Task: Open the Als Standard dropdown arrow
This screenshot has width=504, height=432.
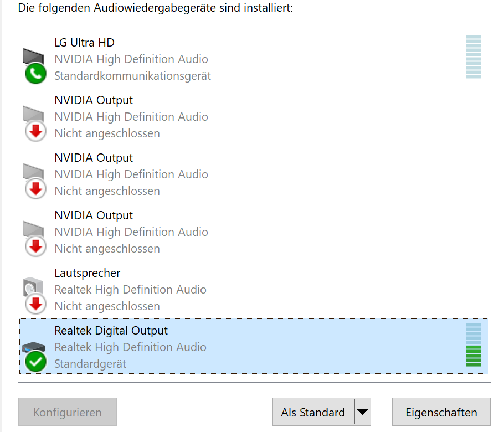Action: tap(363, 412)
